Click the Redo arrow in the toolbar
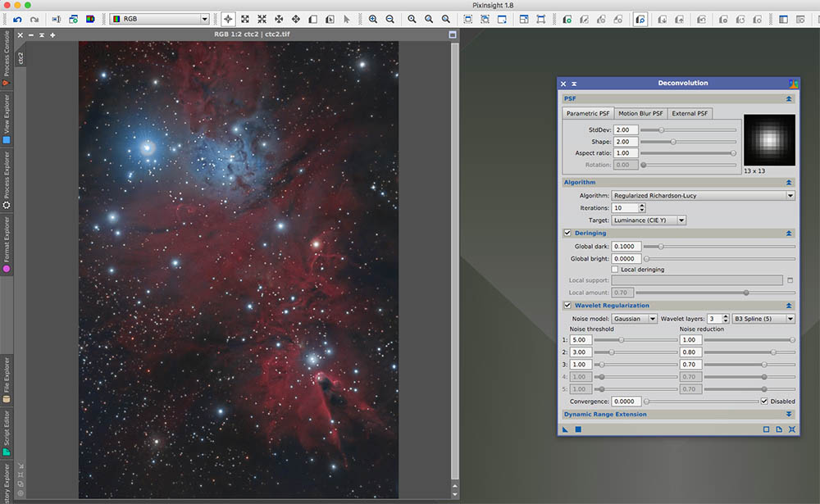 [34, 19]
